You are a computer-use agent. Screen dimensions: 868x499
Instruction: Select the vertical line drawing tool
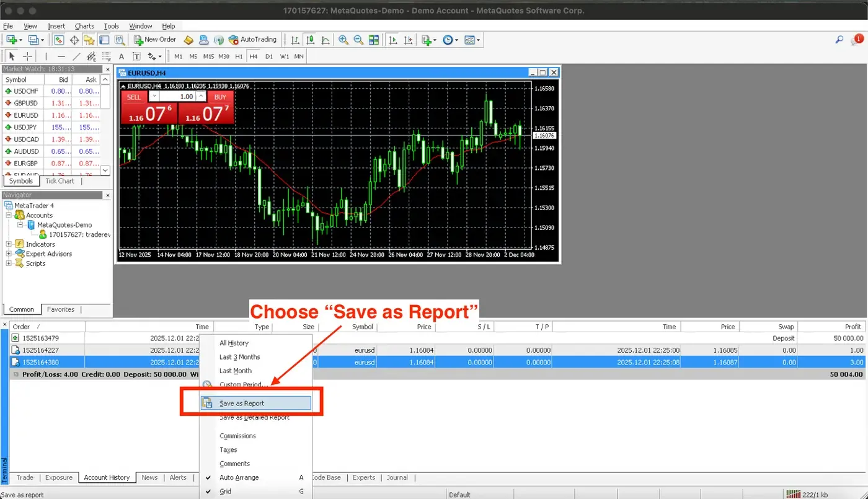point(46,56)
